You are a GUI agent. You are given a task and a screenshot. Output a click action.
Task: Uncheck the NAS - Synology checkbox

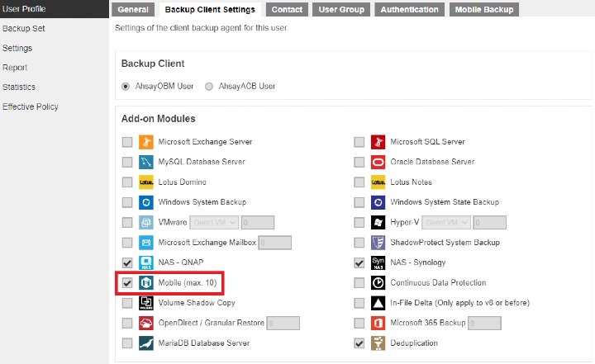[x=359, y=262]
